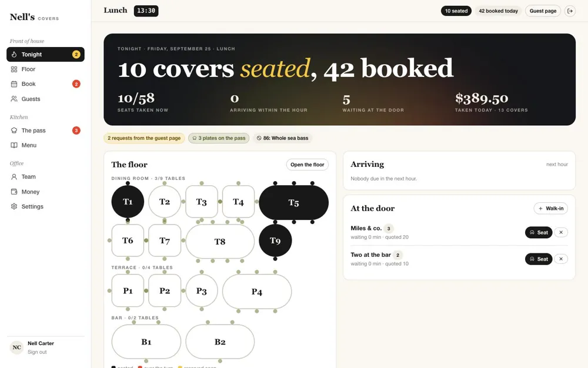Click the Book calendar icon
Viewport: 588px width, 368px height.
pos(14,84)
